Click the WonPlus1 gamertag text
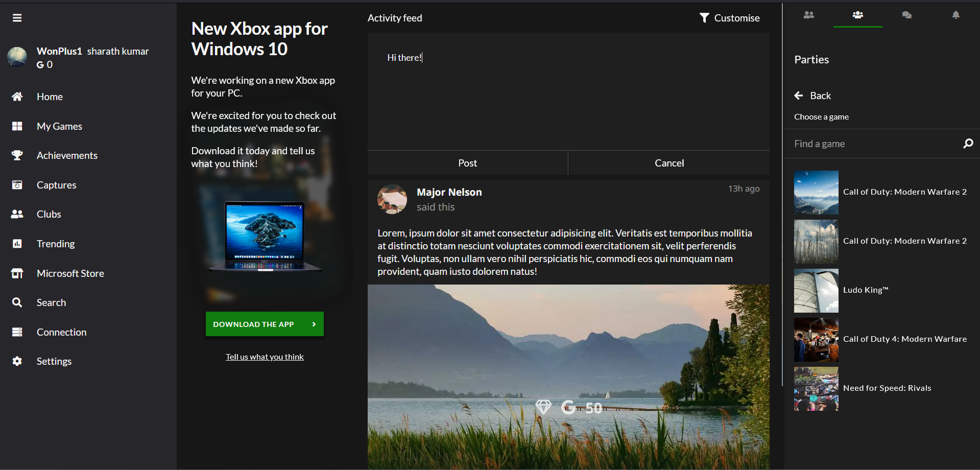 [59, 51]
